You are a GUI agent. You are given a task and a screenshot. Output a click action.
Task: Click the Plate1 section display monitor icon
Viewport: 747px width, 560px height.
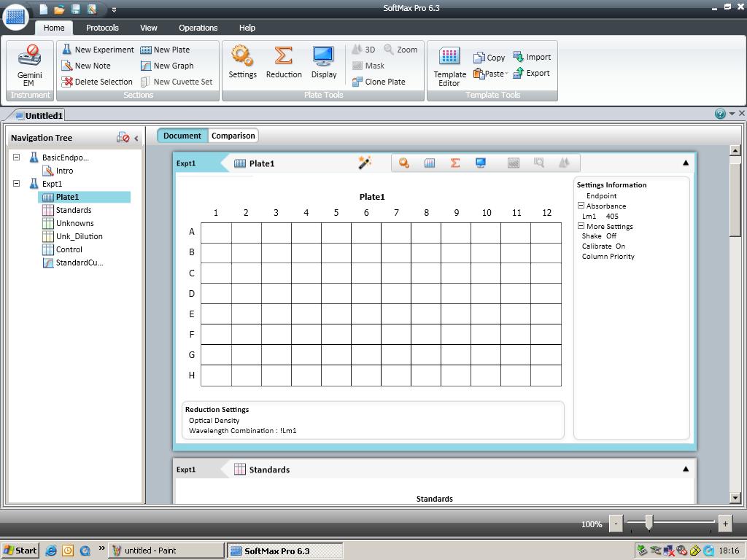(481, 163)
